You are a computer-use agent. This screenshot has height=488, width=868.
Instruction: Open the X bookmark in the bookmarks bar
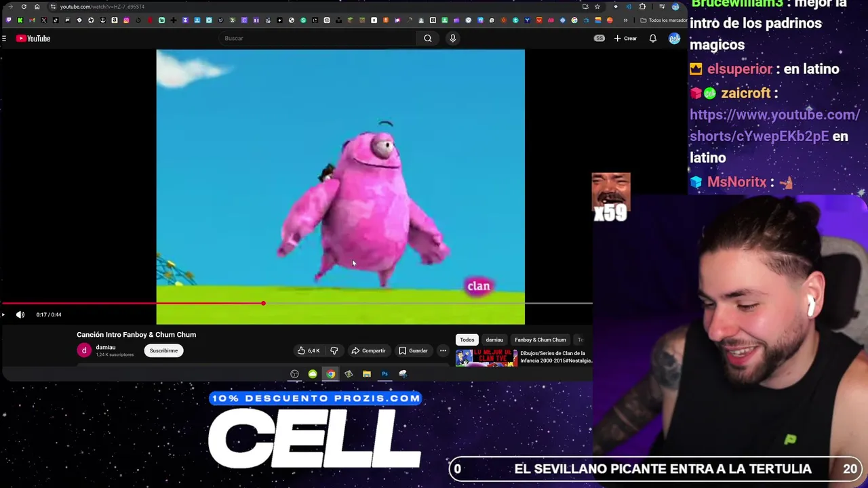click(43, 20)
